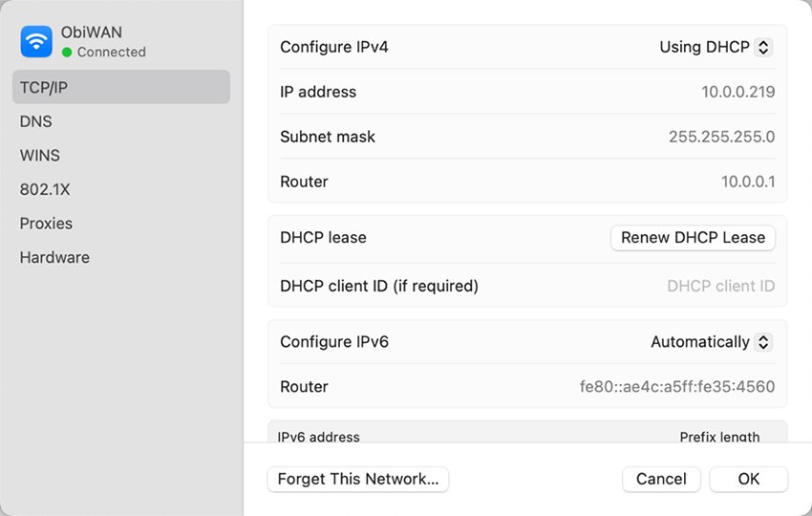This screenshot has width=812, height=516.
Task: Click the IPv4 address value 10.0.0.219
Action: 737,92
